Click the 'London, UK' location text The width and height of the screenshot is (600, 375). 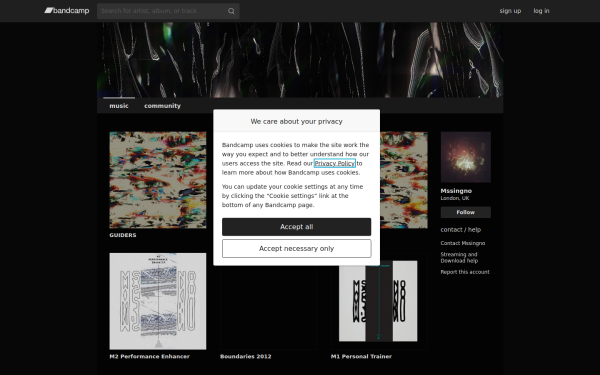pyautogui.click(x=455, y=198)
